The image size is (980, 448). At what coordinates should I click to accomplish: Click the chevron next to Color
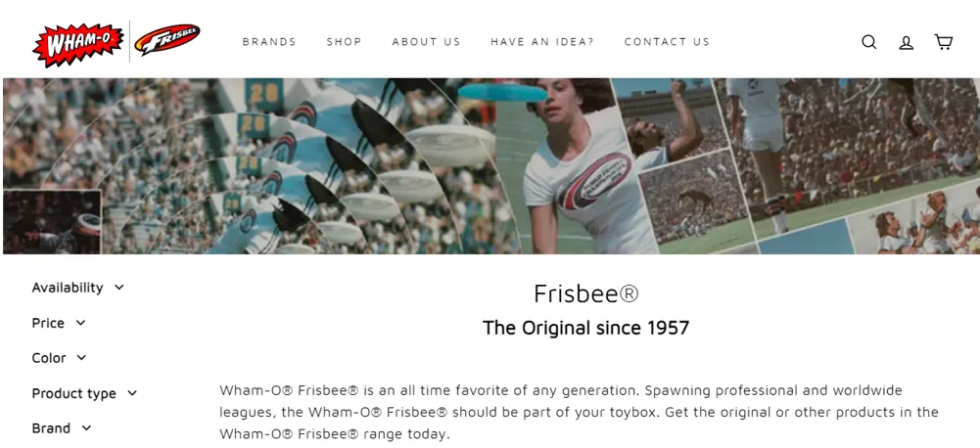coord(82,358)
